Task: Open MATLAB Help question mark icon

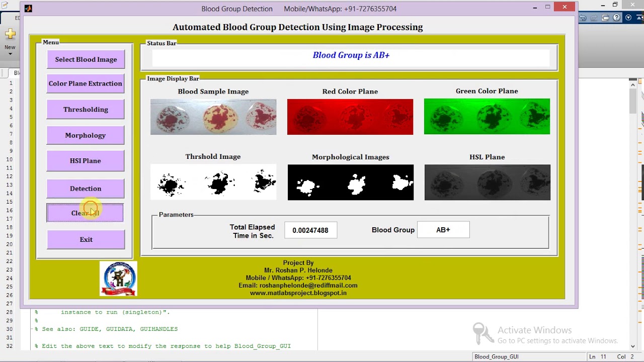Action: (x=617, y=18)
